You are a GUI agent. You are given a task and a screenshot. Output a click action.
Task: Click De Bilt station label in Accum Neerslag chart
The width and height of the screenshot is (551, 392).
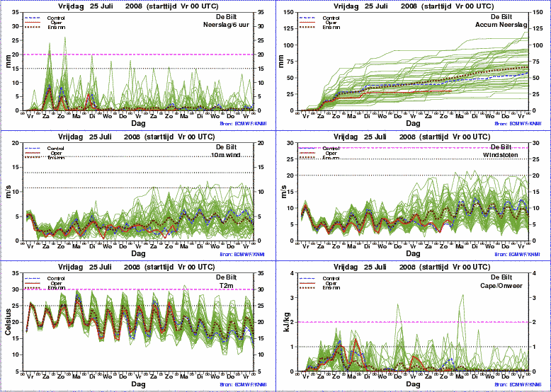(501, 17)
